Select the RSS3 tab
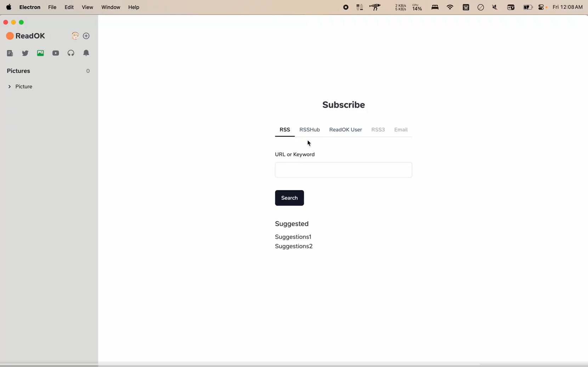This screenshot has width=588, height=367. 378,130
